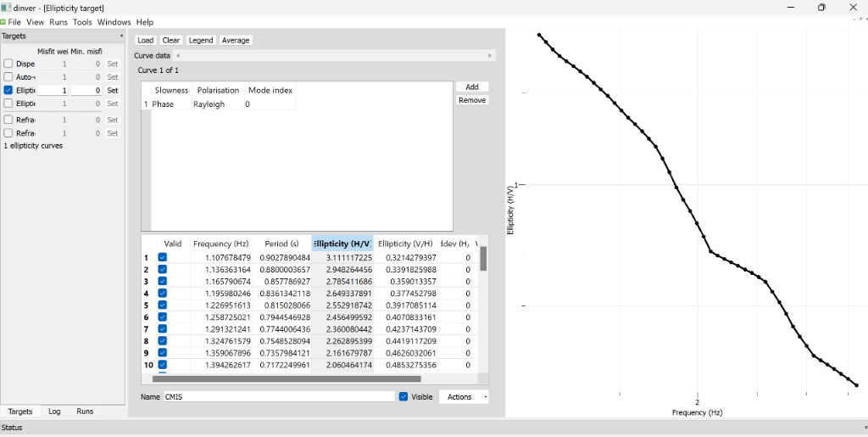Enable the Auto-correlation target checkbox
The image size is (868, 437).
point(8,77)
